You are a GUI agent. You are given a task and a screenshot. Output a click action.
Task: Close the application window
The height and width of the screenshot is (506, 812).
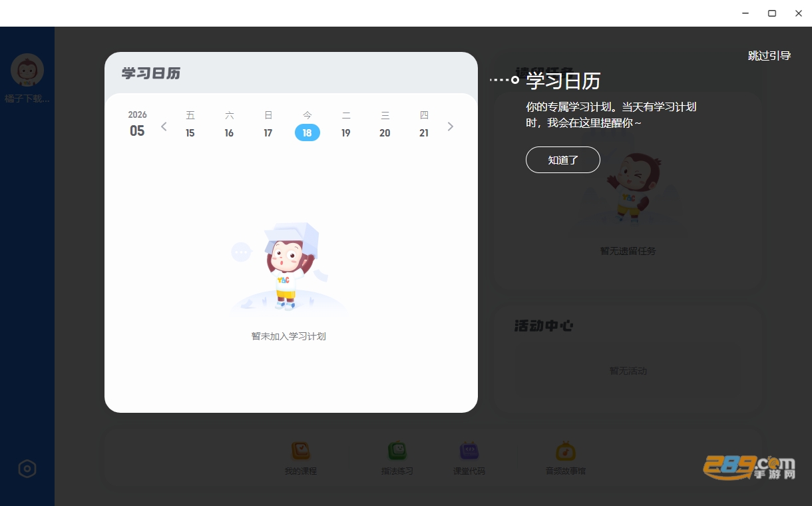(799, 13)
